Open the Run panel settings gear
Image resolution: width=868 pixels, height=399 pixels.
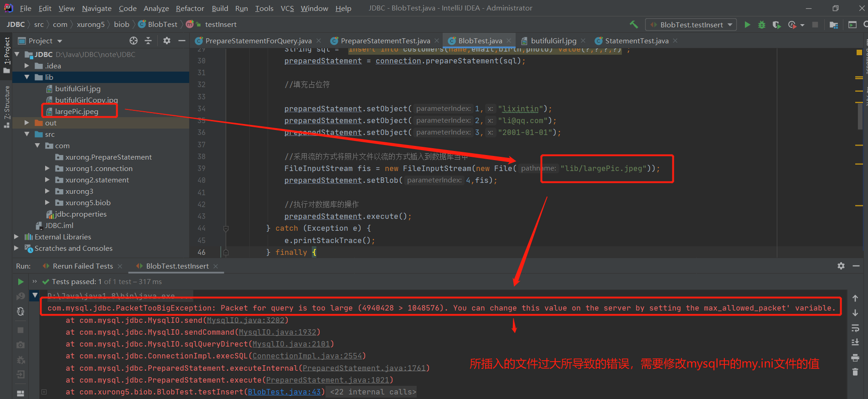841,266
